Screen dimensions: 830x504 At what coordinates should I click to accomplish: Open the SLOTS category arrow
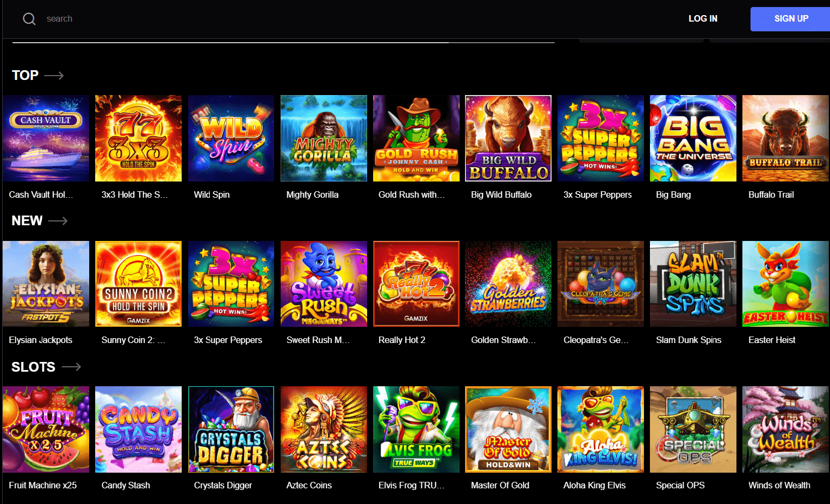click(71, 367)
